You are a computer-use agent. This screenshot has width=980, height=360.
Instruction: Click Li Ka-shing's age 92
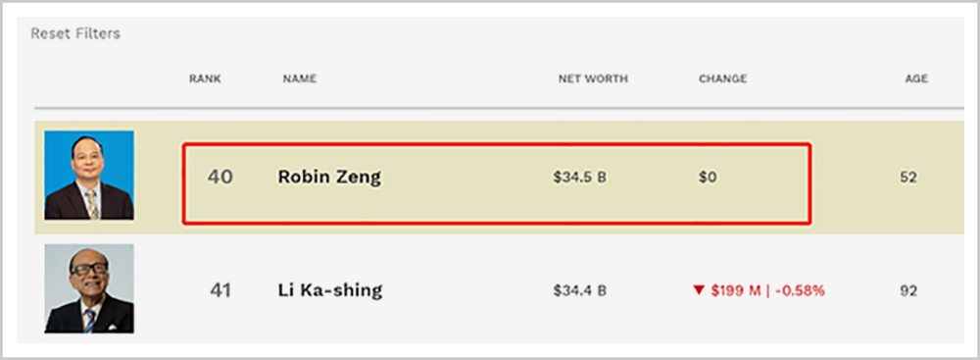pos(908,291)
